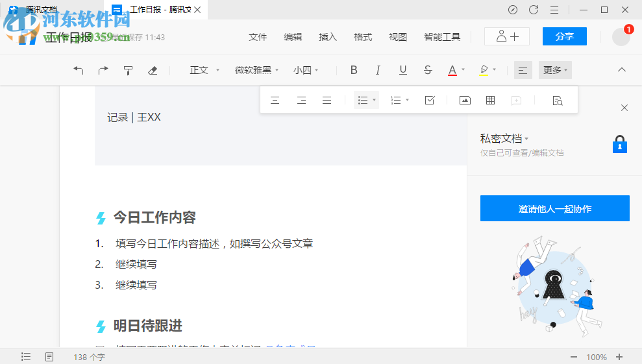642x364 pixels.
Task: Open the 格式 menu
Action: click(363, 37)
